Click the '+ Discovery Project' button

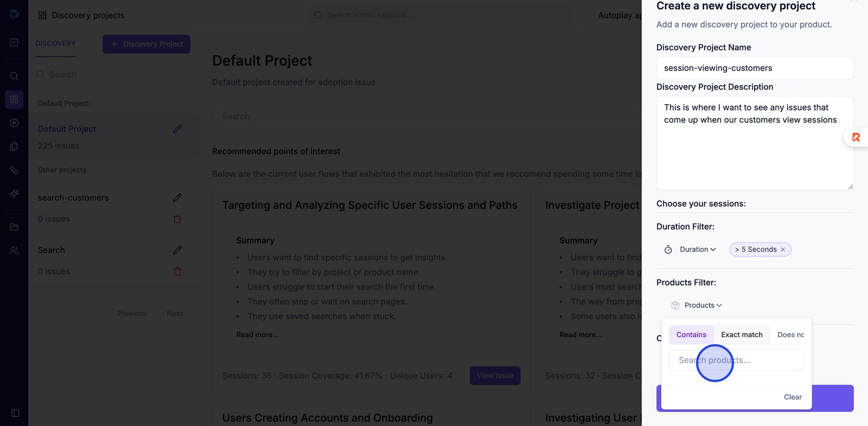click(x=146, y=44)
